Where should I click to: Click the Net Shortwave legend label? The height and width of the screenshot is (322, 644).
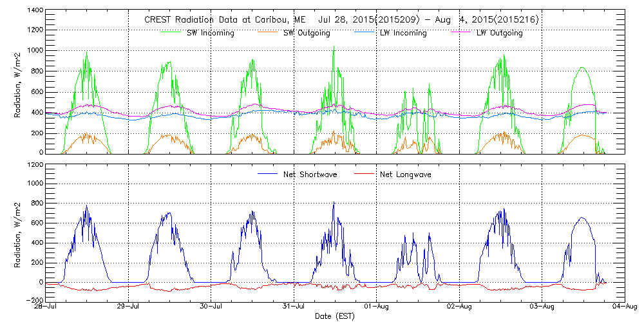310,175
